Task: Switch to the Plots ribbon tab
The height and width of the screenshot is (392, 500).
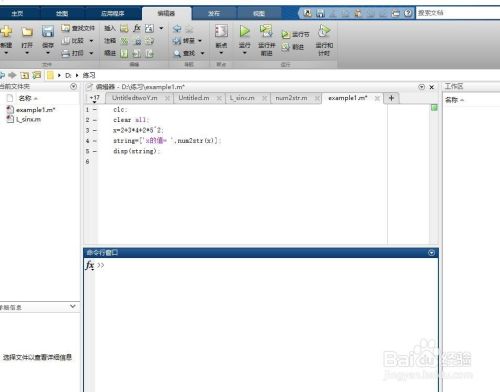Action: point(62,13)
